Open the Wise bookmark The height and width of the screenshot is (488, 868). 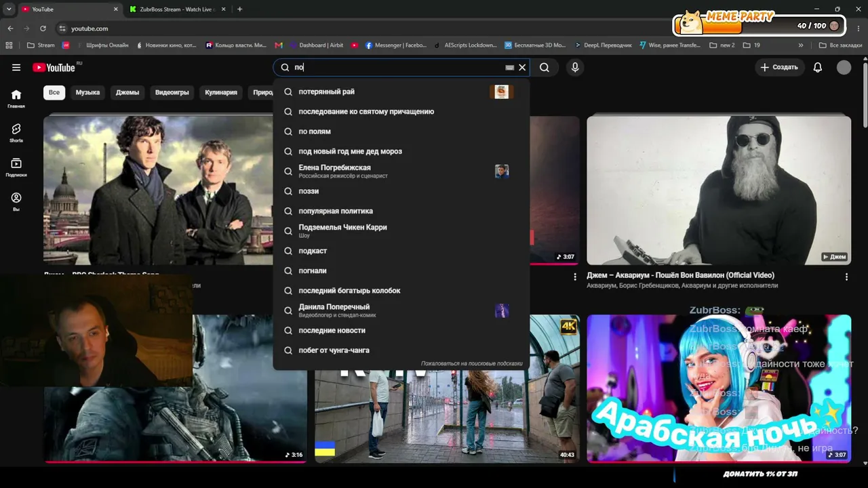click(670, 45)
